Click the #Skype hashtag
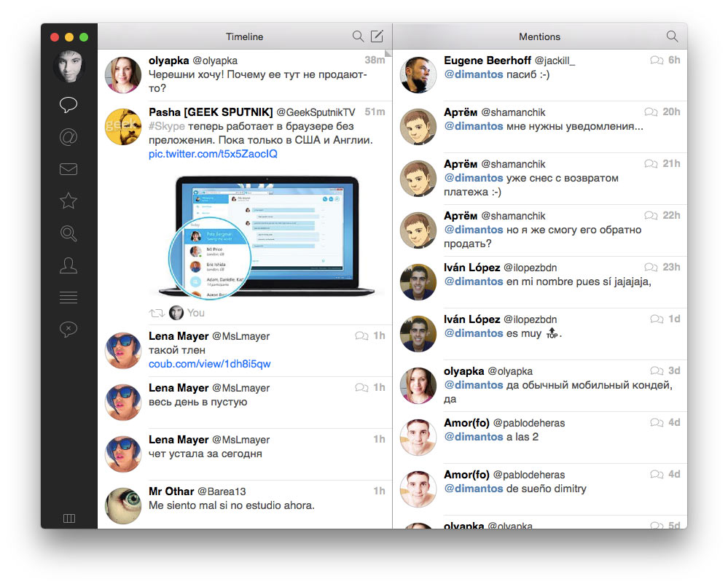The image size is (728, 587). pos(167,126)
